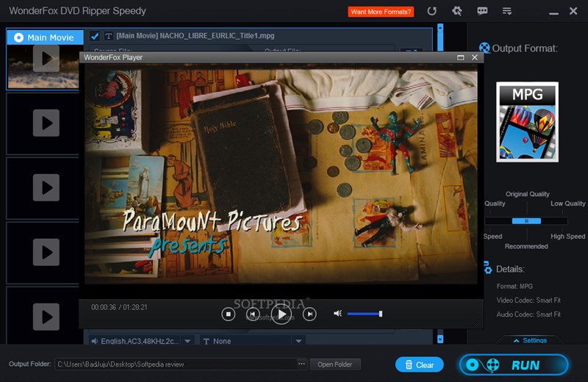Stop playback in WonderFox Player
This screenshot has height=382, width=588.
tap(228, 314)
